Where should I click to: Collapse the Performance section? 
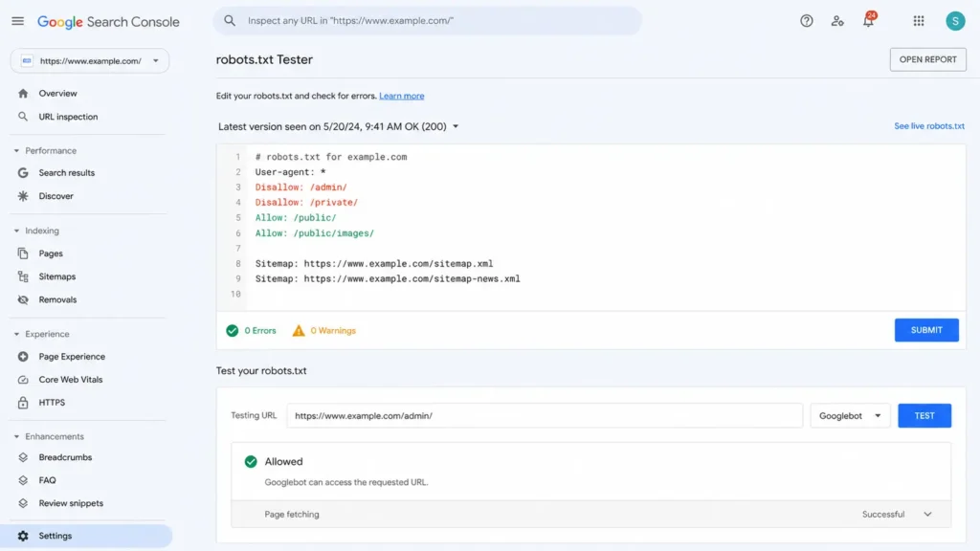coord(17,150)
